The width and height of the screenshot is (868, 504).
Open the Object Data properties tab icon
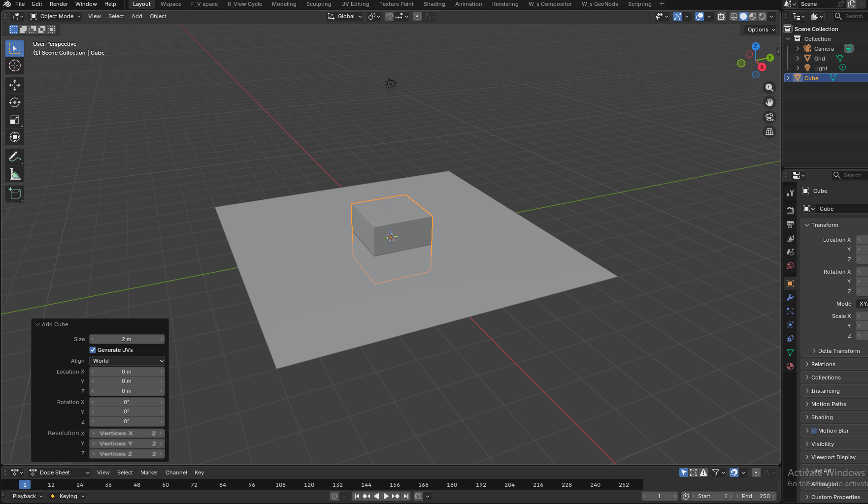click(790, 352)
